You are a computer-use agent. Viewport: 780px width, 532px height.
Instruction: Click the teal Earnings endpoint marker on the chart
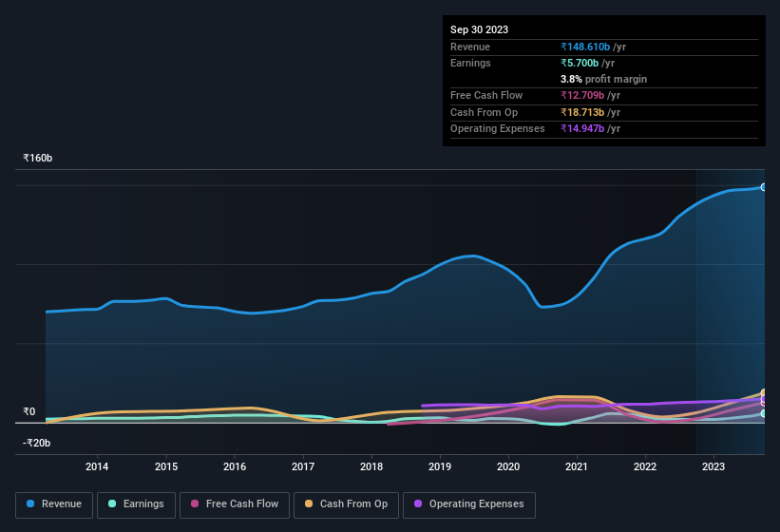(764, 413)
